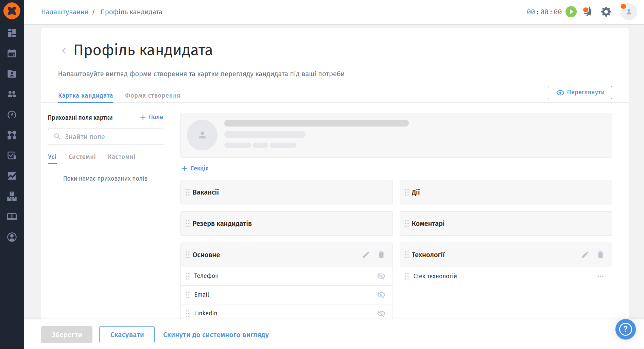
Task: Open the tasks checkmark icon in sidebar
Action: (x=12, y=155)
